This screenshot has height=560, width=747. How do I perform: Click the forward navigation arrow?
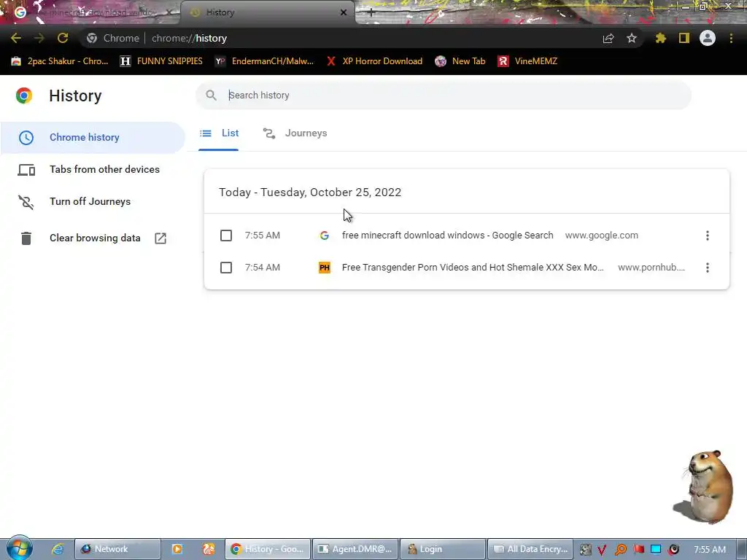39,38
